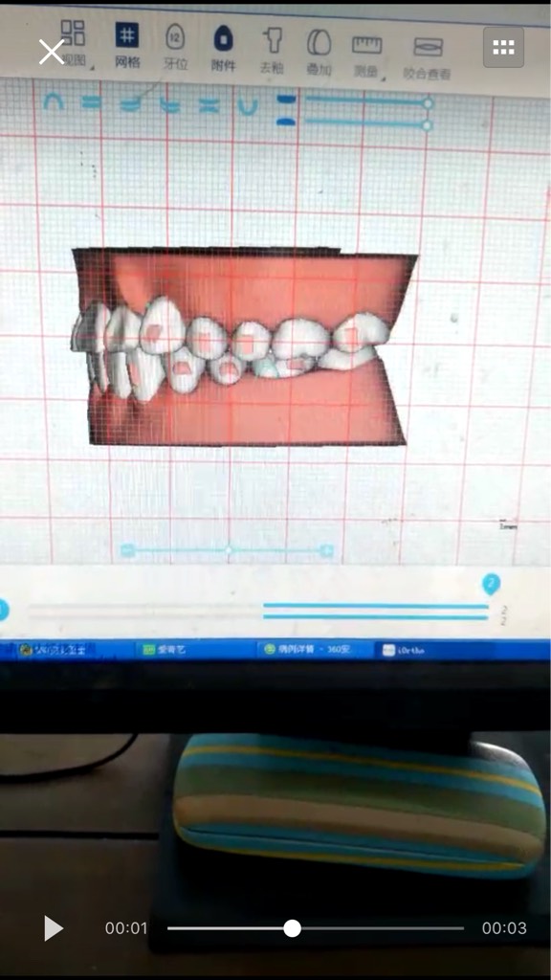This screenshot has height=980, width=551.
Task: Toggle the 附件 attachments display
Action: pyautogui.click(x=223, y=48)
